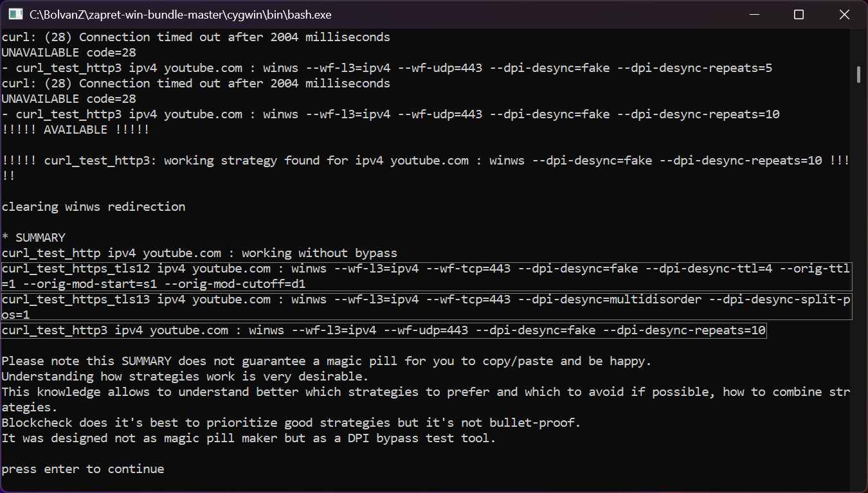Image resolution: width=868 pixels, height=493 pixels.
Task: Close the bash.exe terminal window
Action: (x=843, y=14)
